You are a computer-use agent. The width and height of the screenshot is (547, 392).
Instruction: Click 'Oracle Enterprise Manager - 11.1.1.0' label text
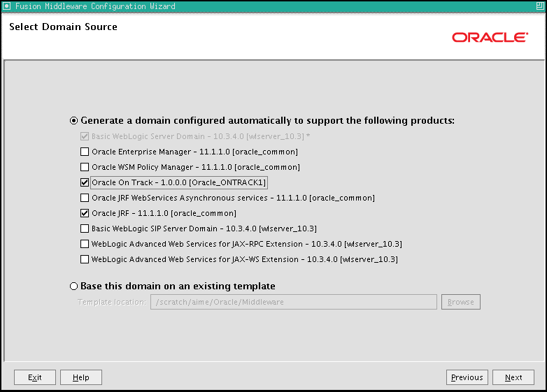(x=195, y=152)
